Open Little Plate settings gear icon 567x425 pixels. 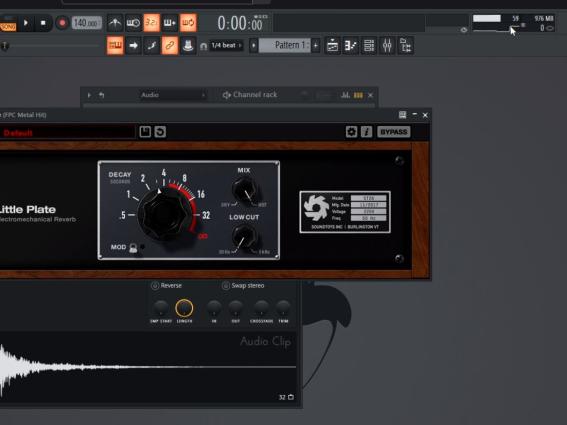click(x=351, y=132)
